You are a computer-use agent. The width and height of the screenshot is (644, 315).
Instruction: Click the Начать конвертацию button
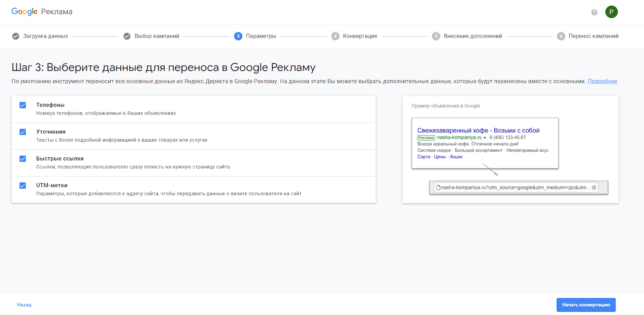tap(586, 305)
